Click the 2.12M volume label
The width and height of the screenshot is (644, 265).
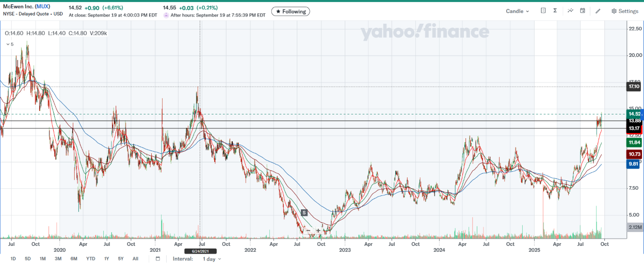[x=635, y=227]
